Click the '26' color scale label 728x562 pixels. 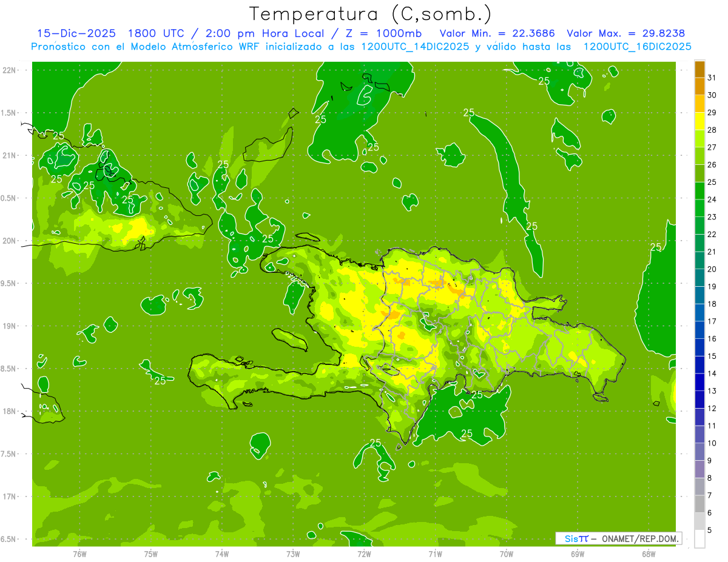pos(712,165)
